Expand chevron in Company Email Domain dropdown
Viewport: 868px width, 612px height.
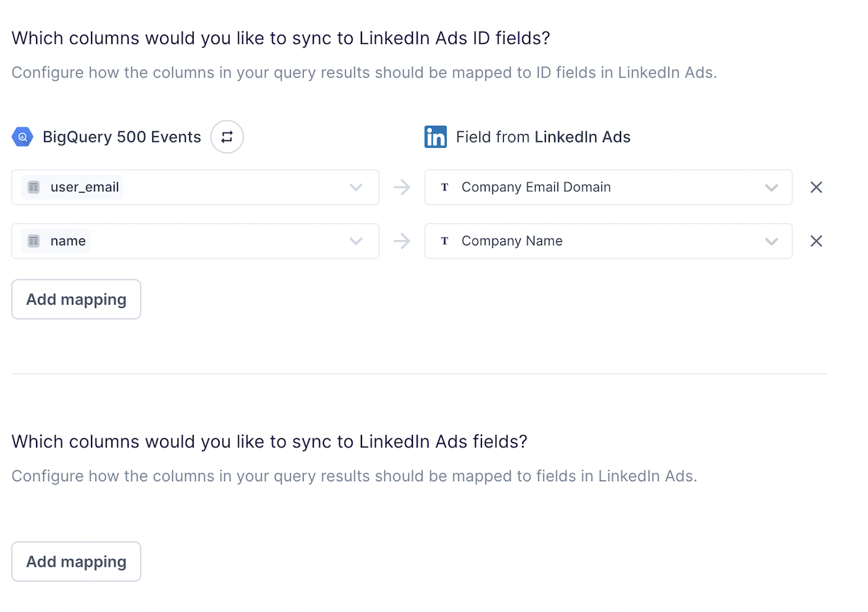771,188
